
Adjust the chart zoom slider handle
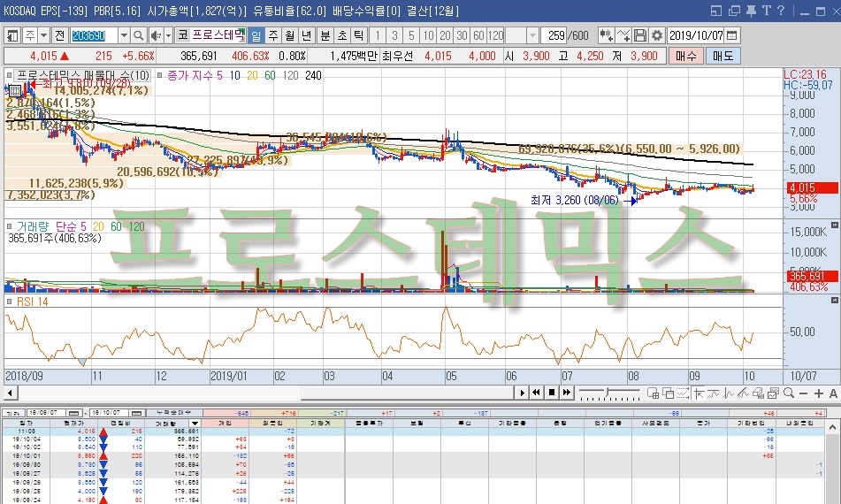(608, 393)
